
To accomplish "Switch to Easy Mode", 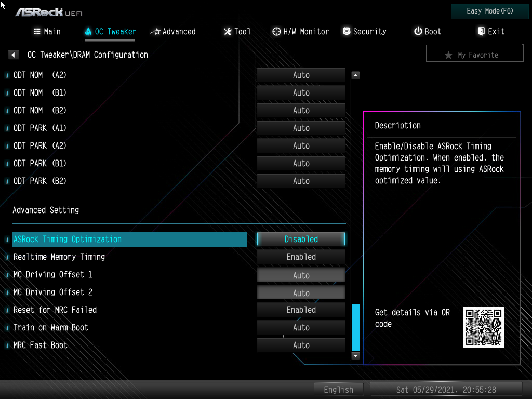I will pyautogui.click(x=489, y=11).
